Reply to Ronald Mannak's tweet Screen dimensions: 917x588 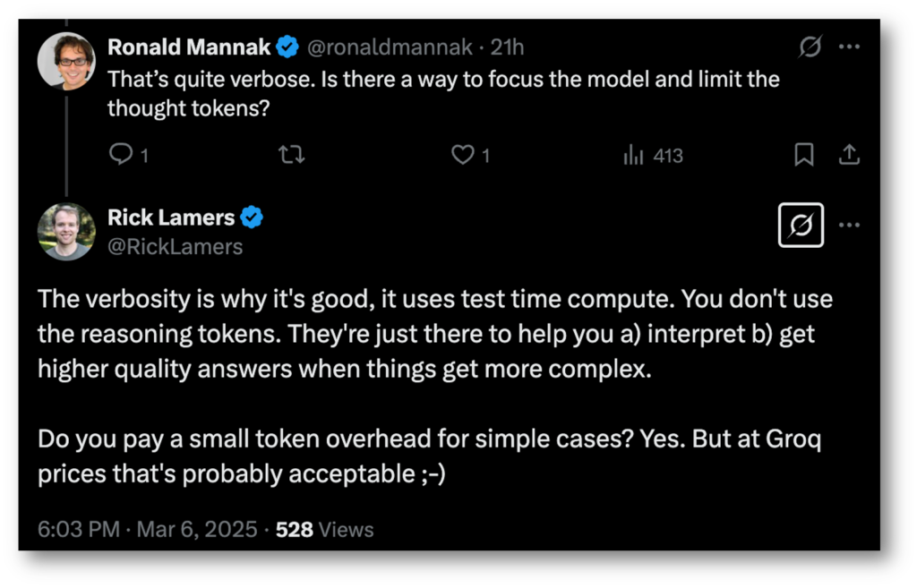coord(121,154)
